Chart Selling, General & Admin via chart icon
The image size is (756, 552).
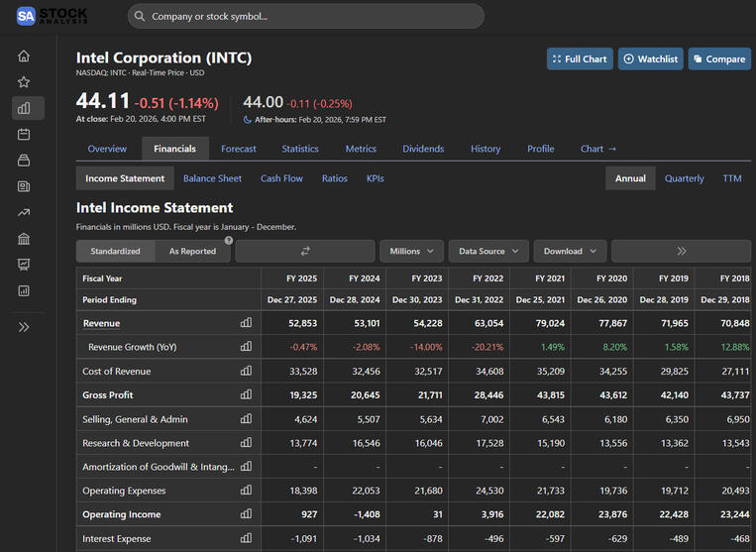point(246,418)
